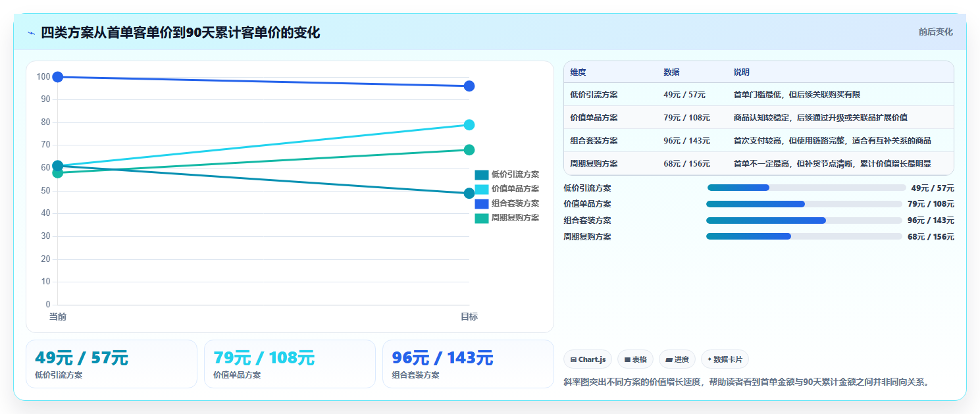Click the footnote text about 斜率图
Screen dimensions: 980x414
[746, 382]
